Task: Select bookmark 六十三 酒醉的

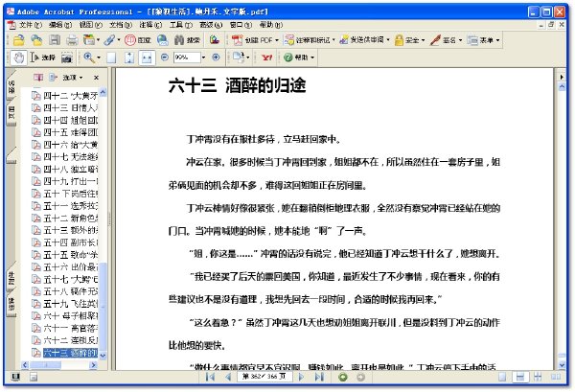Action: coord(70,353)
